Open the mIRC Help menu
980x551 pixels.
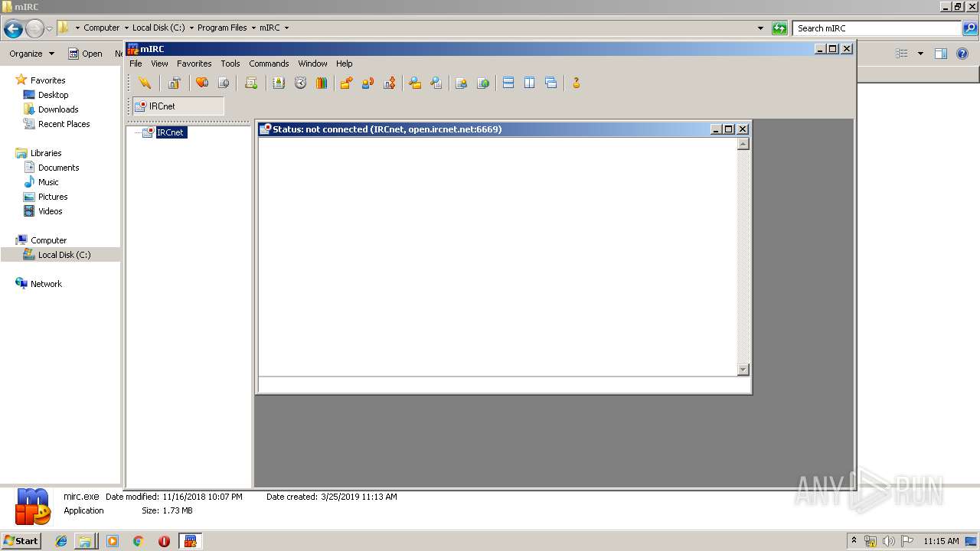click(x=345, y=64)
